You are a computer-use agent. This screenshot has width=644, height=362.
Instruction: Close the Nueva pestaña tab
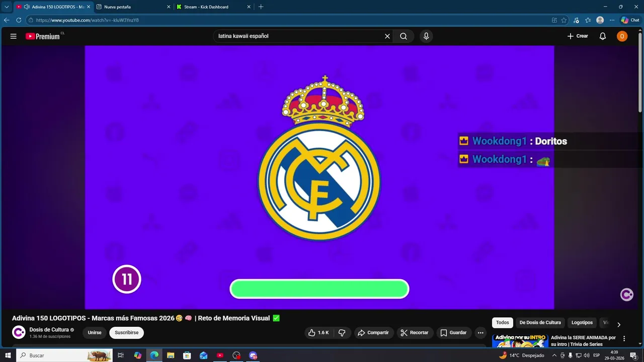click(169, 7)
